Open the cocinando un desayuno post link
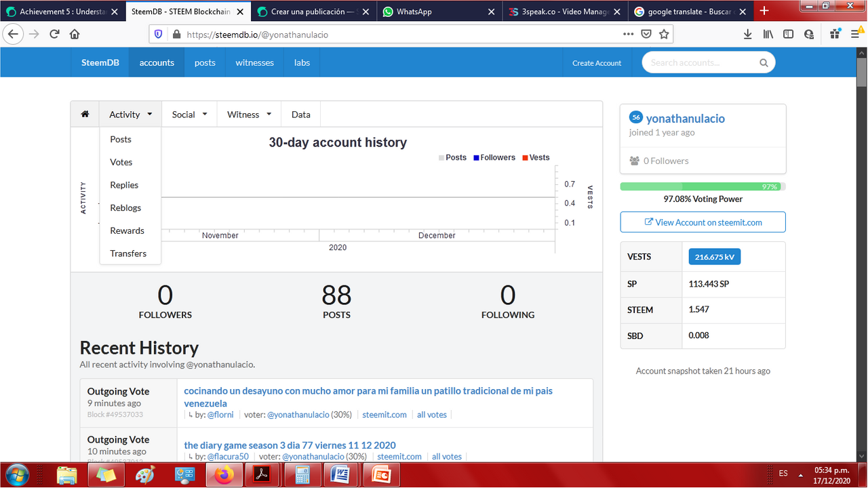This screenshot has height=488, width=868. click(x=368, y=397)
